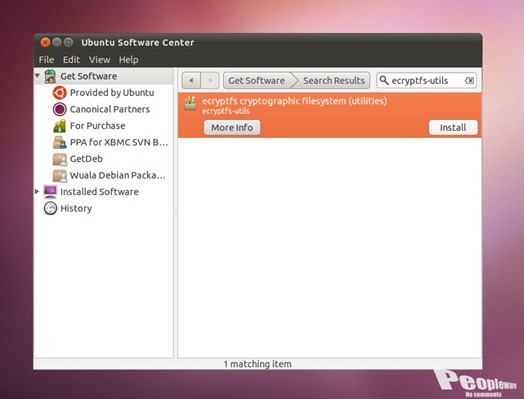Click the Get Software shopping bag icon

tap(50, 76)
